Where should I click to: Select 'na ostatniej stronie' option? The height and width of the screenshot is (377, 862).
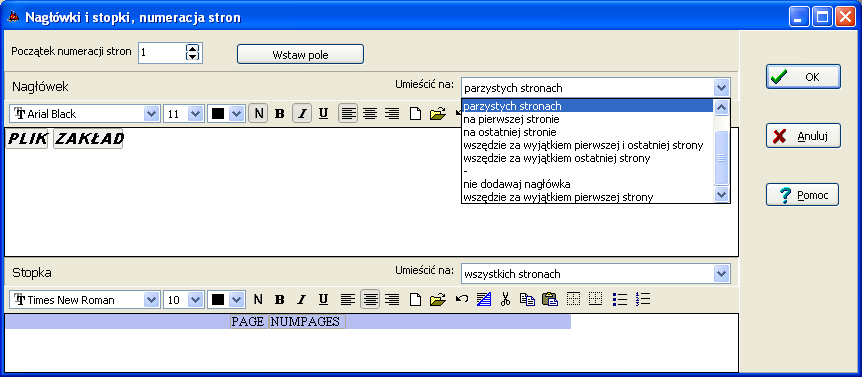[587, 132]
